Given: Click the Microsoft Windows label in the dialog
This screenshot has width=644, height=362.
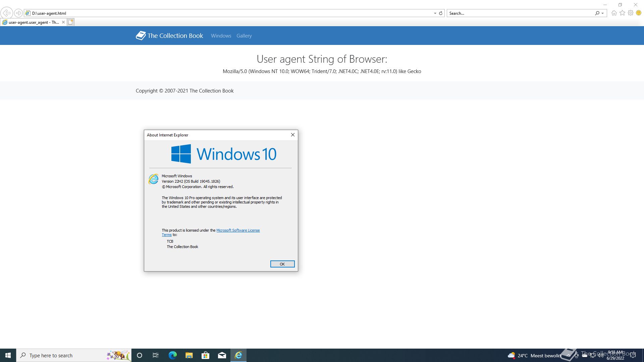Looking at the screenshot, I should (x=177, y=176).
